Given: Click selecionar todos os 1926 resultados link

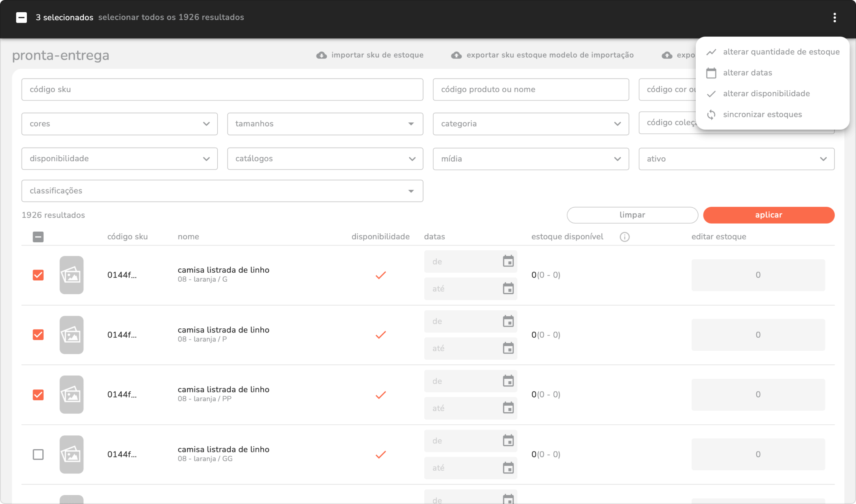Looking at the screenshot, I should [x=171, y=17].
